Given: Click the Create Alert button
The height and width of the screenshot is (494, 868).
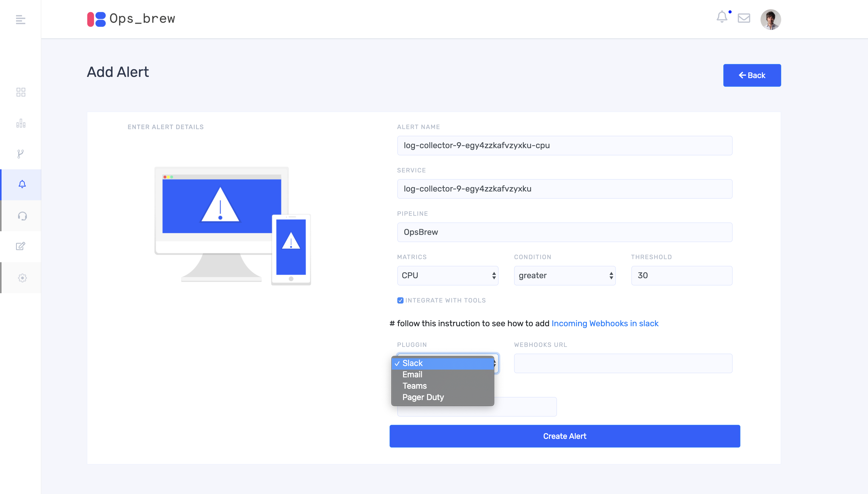Looking at the screenshot, I should coord(564,436).
